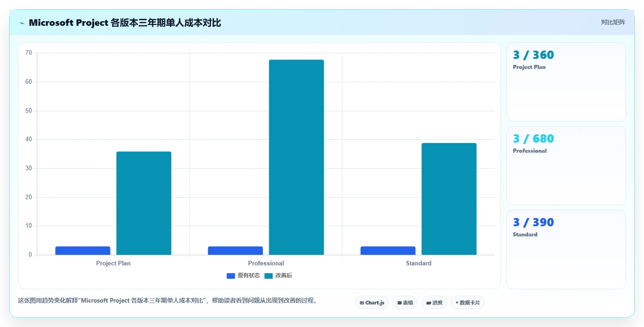Click the teal Project Plan 改善后 bar
This screenshot has height=327, width=644.
tap(144, 203)
